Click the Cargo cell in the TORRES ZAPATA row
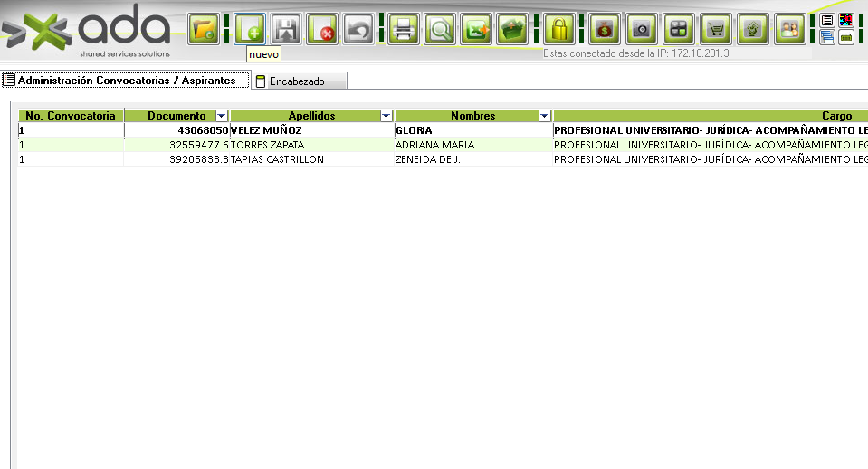 (x=711, y=145)
